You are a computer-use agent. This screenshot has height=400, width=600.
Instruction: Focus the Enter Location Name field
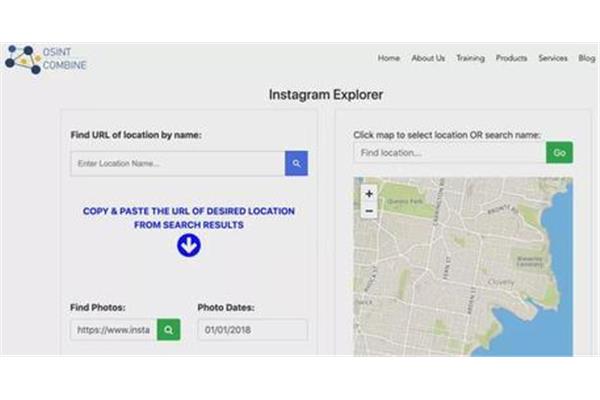pos(178,163)
